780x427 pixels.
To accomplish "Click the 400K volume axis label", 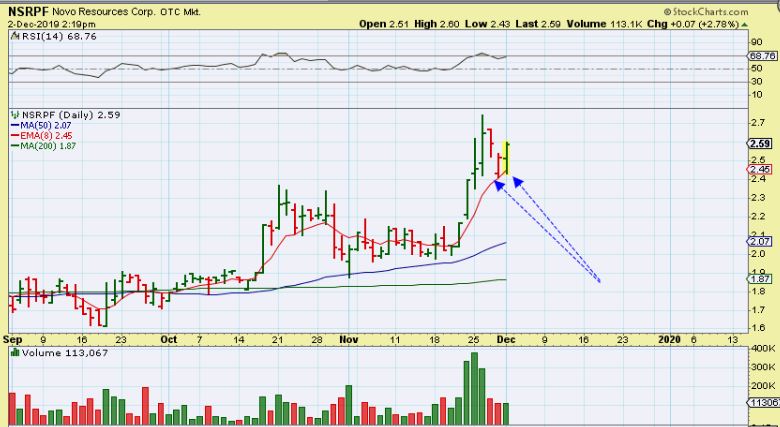I will (x=763, y=348).
